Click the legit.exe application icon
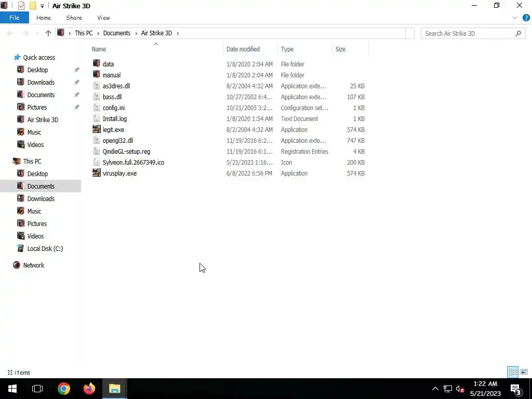Viewport: 532px width, 399px height. click(x=97, y=129)
